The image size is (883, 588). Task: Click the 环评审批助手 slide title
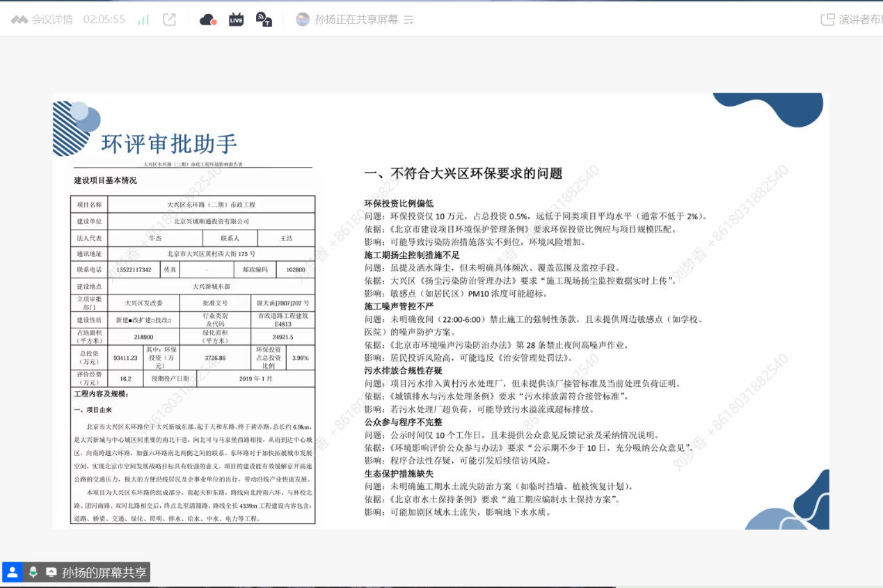point(169,143)
